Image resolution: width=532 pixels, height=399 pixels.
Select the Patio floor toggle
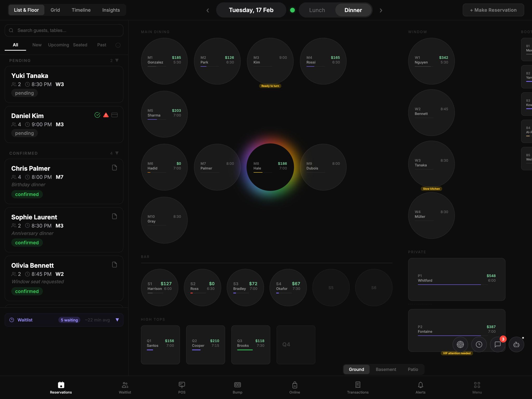pos(413,369)
